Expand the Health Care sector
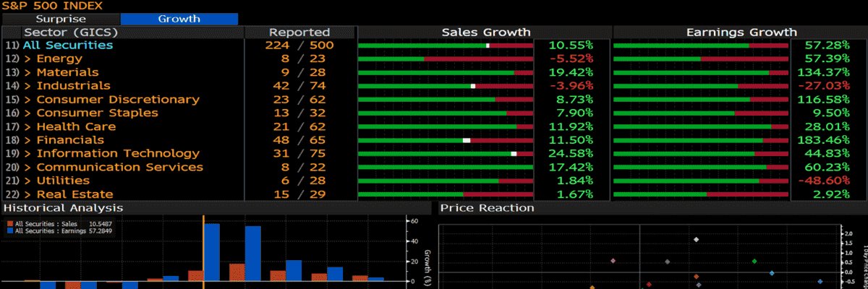Screen dimensions: 868x289 [x=69, y=126]
